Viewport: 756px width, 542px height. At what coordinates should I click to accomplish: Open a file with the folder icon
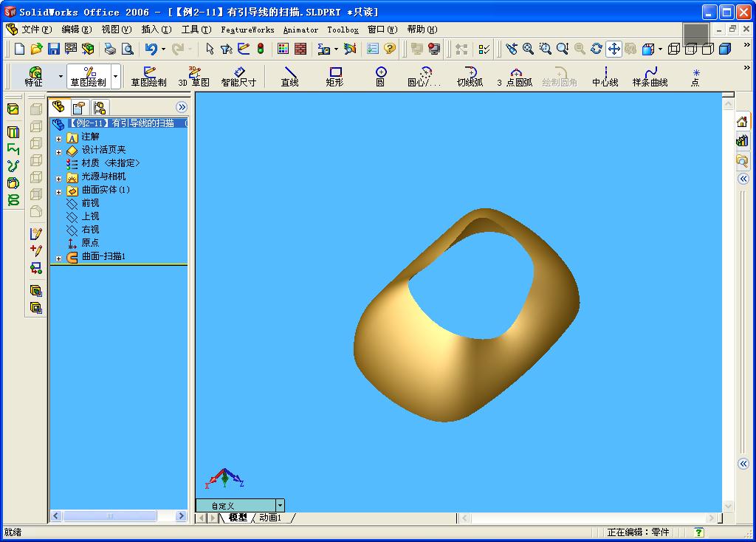pos(36,49)
